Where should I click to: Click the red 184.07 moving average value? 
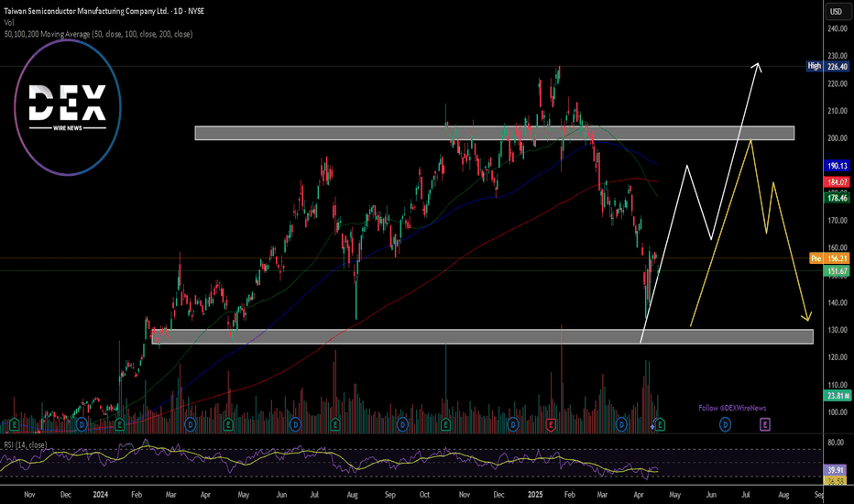coord(838,182)
